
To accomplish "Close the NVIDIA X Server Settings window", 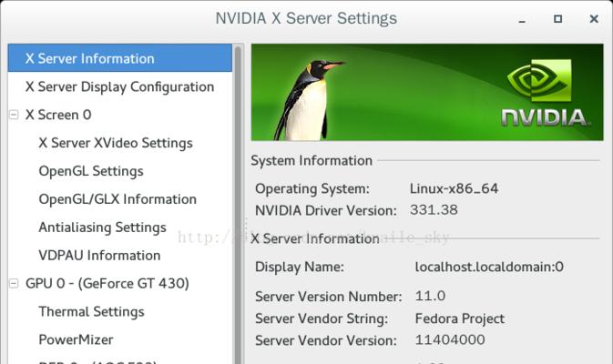I will 594,19.
